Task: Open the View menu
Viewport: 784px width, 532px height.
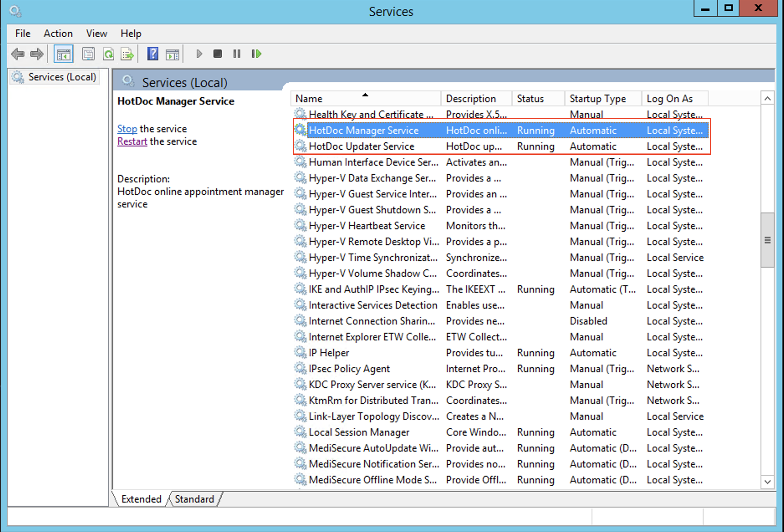Action: (97, 33)
